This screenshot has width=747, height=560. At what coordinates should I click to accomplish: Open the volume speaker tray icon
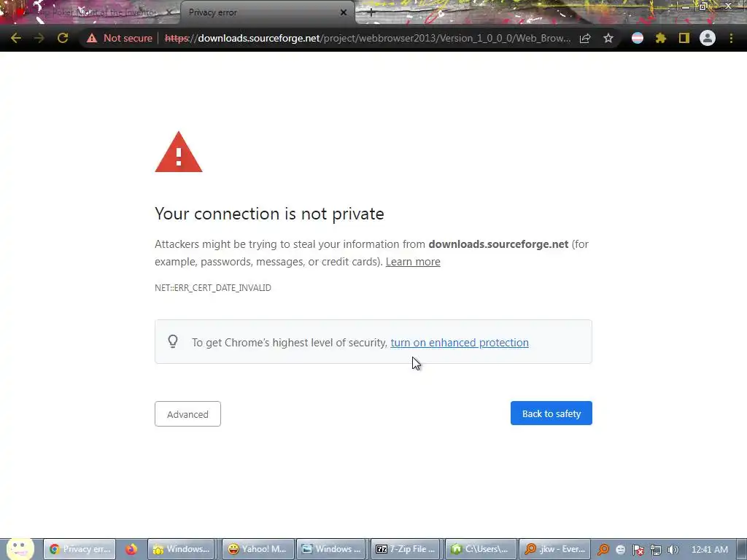[x=673, y=550]
